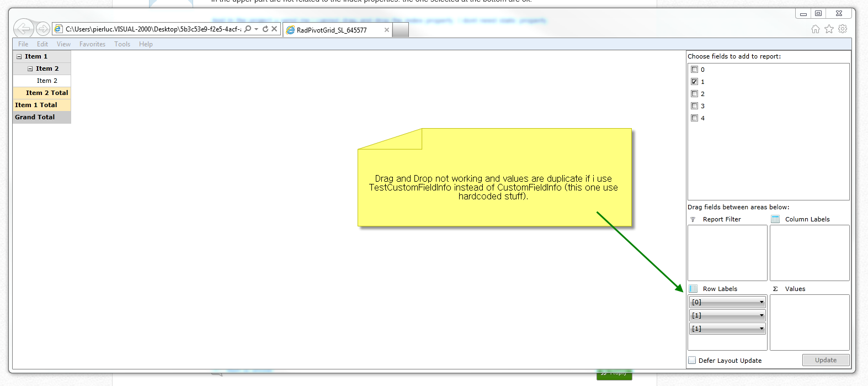Refresh the page using reload icon
The image size is (868, 386).
click(265, 29)
